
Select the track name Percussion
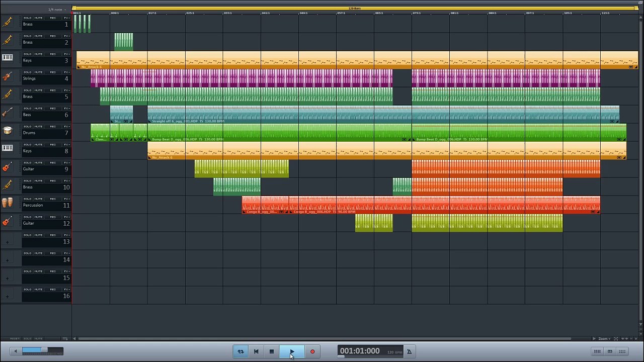pos(33,205)
